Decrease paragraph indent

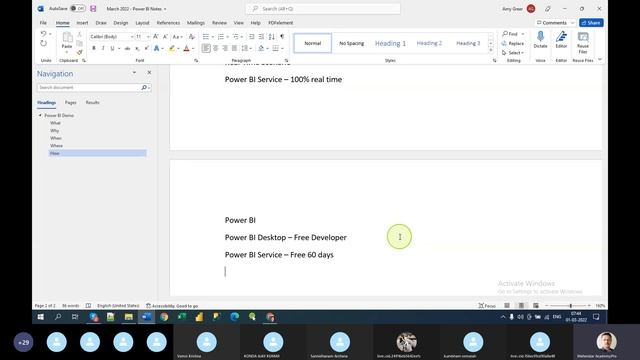[252, 37]
